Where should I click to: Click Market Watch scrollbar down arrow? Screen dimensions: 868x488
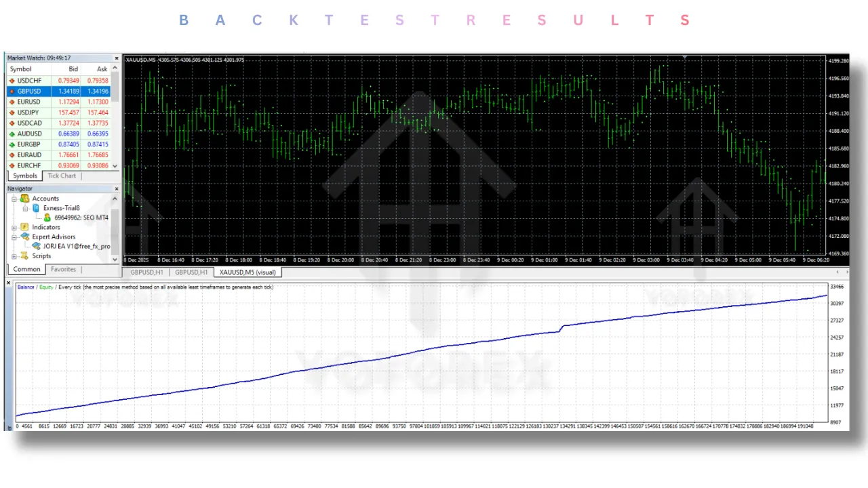point(115,166)
